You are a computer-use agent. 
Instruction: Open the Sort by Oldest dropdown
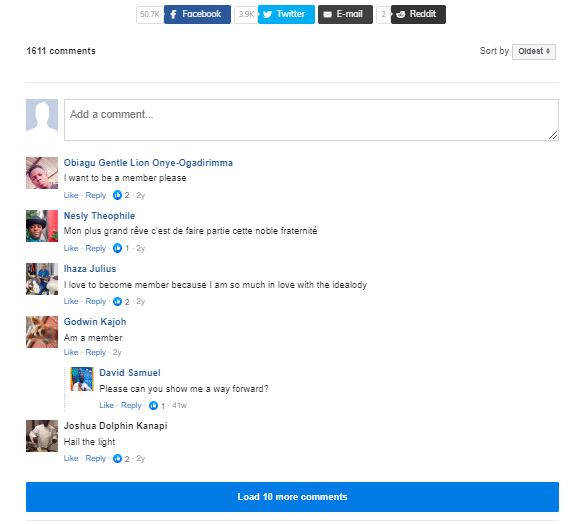point(534,51)
